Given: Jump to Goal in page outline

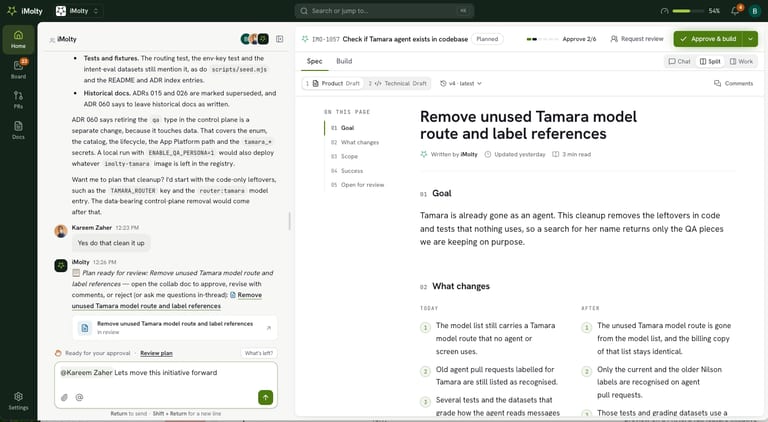Looking at the screenshot, I should (347, 128).
